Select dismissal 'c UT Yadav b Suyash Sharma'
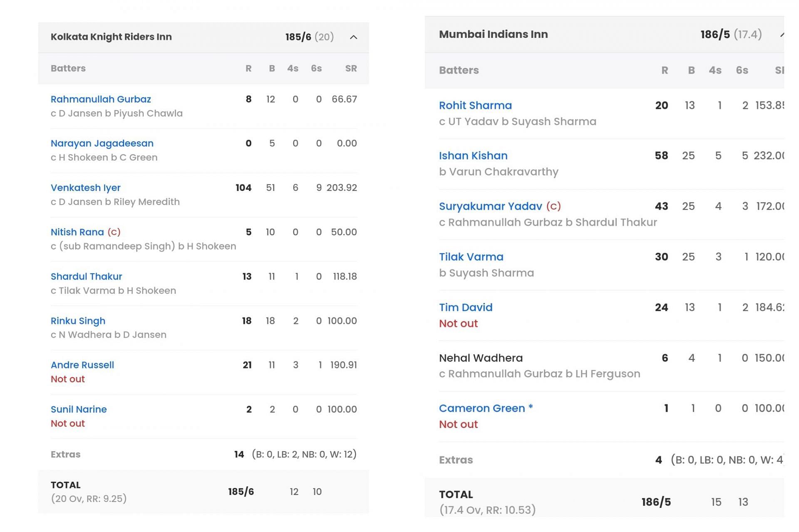 pyautogui.click(x=518, y=121)
